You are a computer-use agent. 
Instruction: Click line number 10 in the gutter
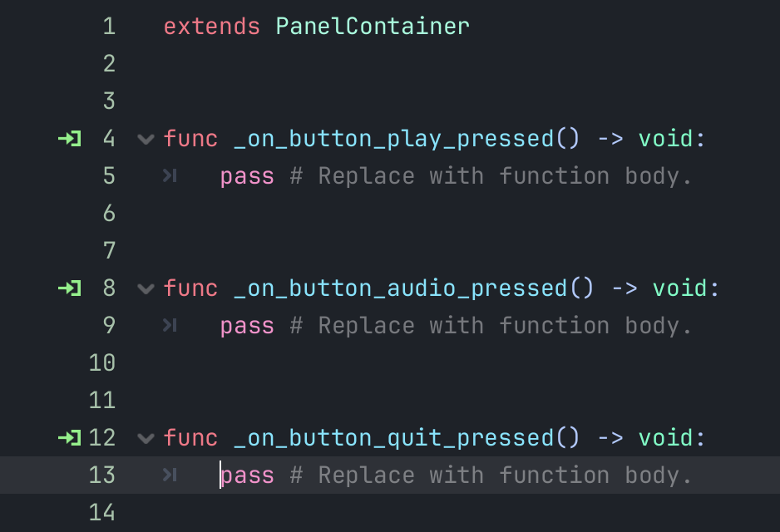point(101,363)
